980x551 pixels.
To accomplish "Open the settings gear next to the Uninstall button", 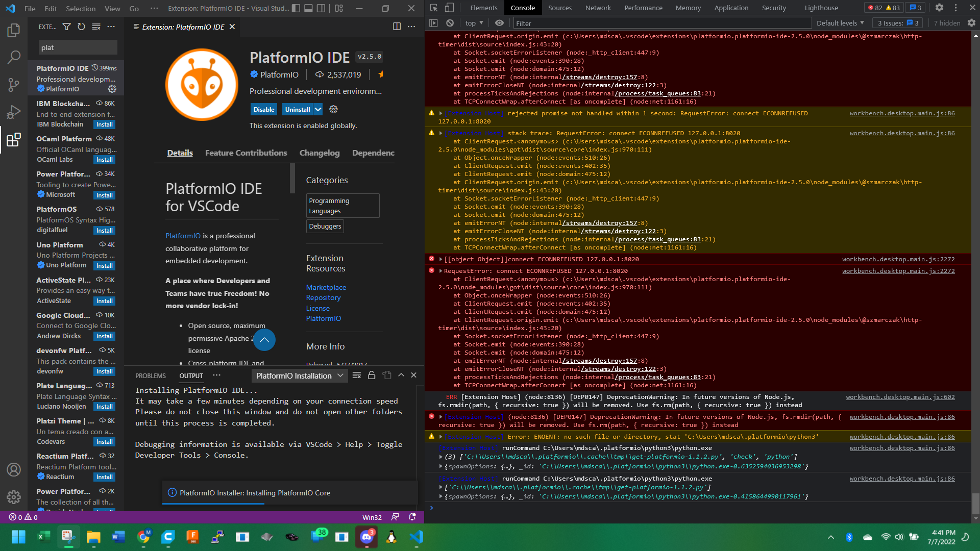I will coord(333,109).
